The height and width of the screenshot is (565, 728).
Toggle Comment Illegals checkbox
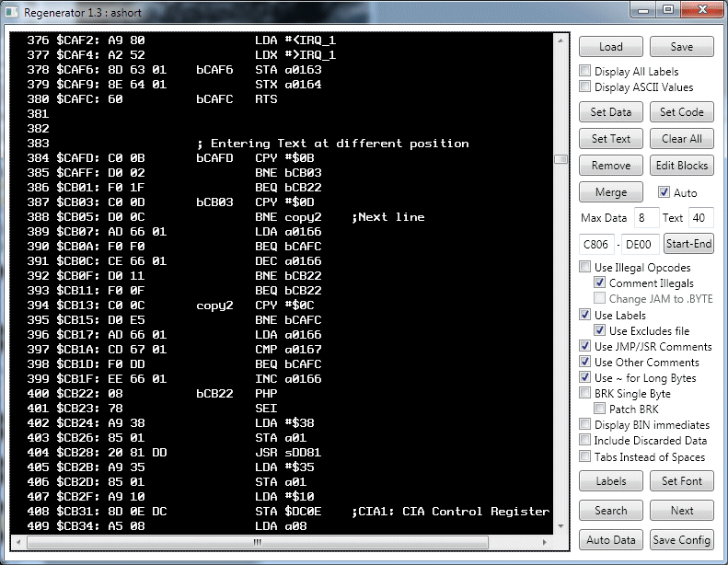pos(599,282)
